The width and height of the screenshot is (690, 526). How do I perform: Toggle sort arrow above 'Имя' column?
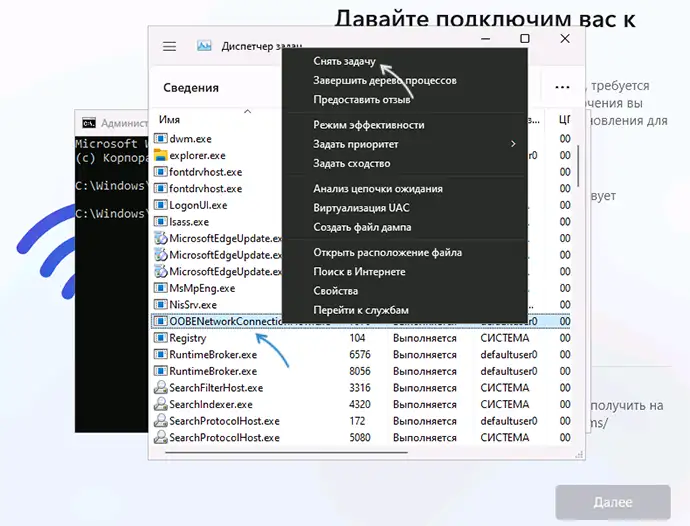(248, 112)
